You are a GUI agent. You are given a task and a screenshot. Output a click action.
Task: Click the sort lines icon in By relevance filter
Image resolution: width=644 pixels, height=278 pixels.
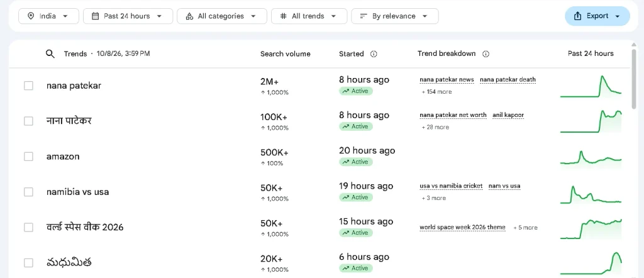tap(363, 16)
